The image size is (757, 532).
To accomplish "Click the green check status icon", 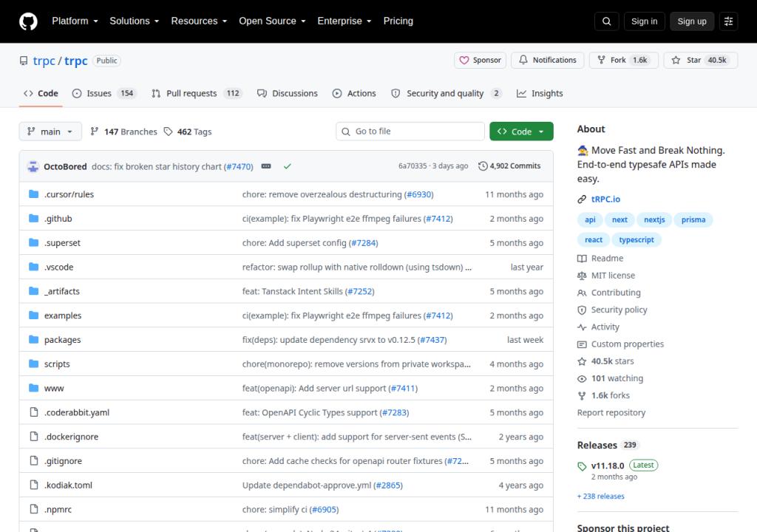I will pyautogui.click(x=288, y=166).
